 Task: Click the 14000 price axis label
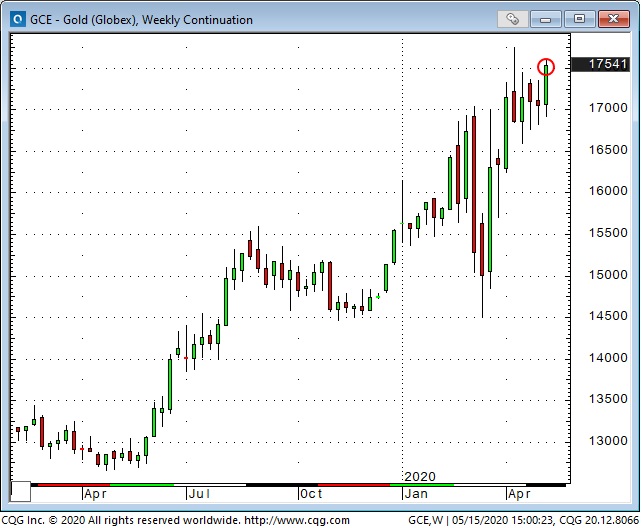click(x=608, y=358)
